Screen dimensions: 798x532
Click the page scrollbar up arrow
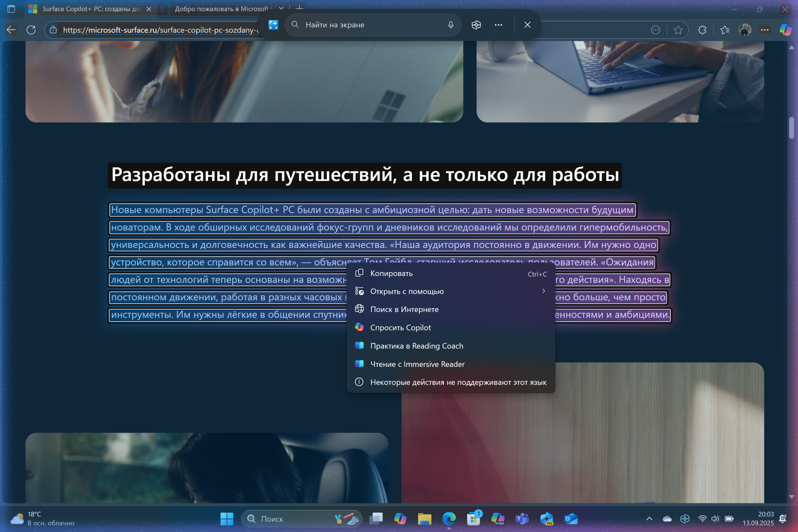[791, 47]
